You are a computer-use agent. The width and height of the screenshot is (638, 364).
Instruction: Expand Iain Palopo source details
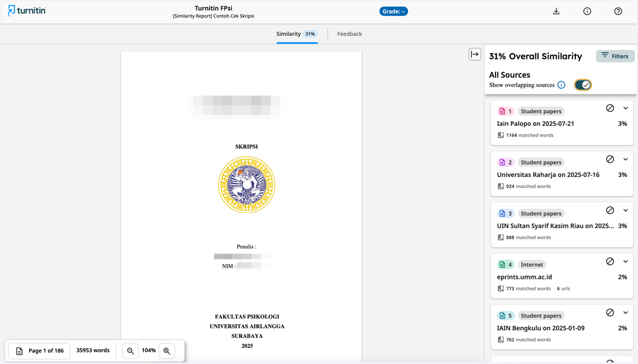[x=626, y=108]
